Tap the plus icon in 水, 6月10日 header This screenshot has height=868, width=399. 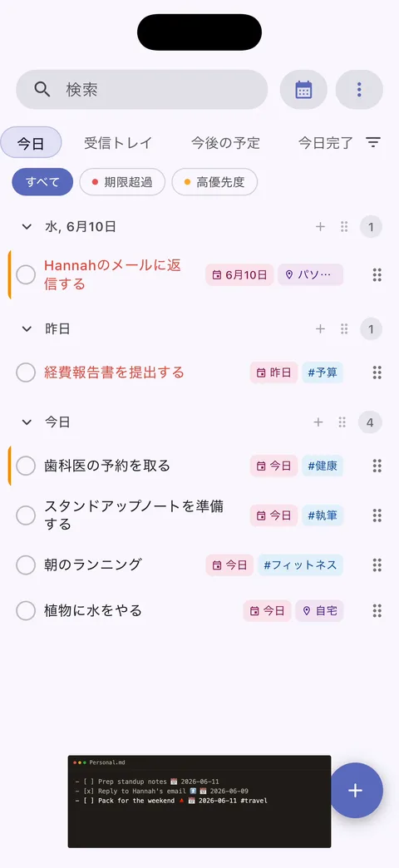(x=320, y=226)
